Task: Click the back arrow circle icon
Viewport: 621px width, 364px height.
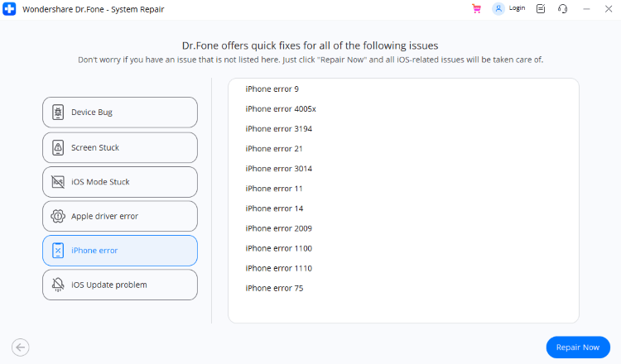Action: click(x=20, y=347)
